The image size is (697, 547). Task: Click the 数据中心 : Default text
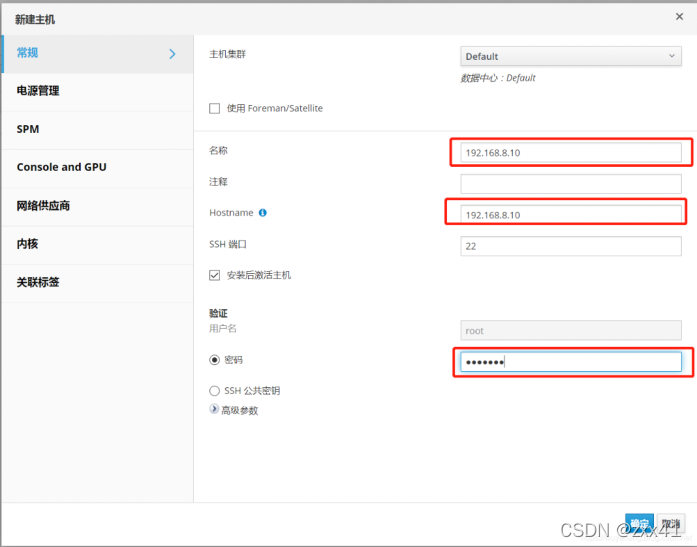pos(498,78)
